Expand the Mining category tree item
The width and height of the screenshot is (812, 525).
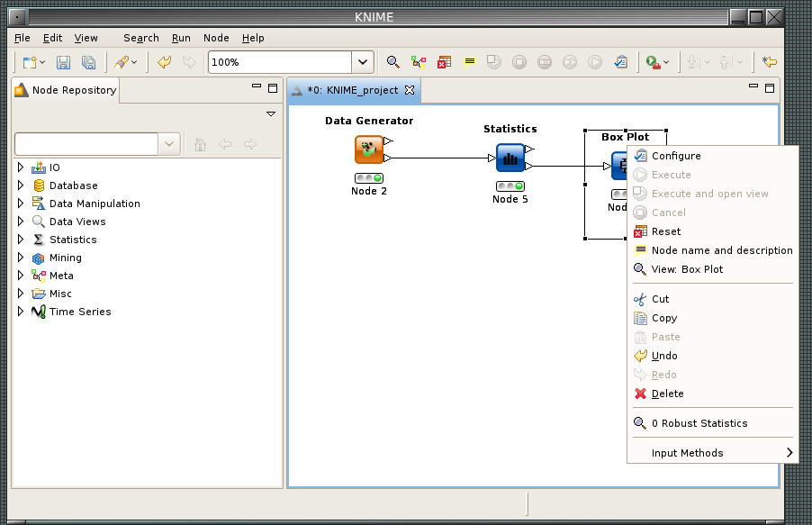21,258
